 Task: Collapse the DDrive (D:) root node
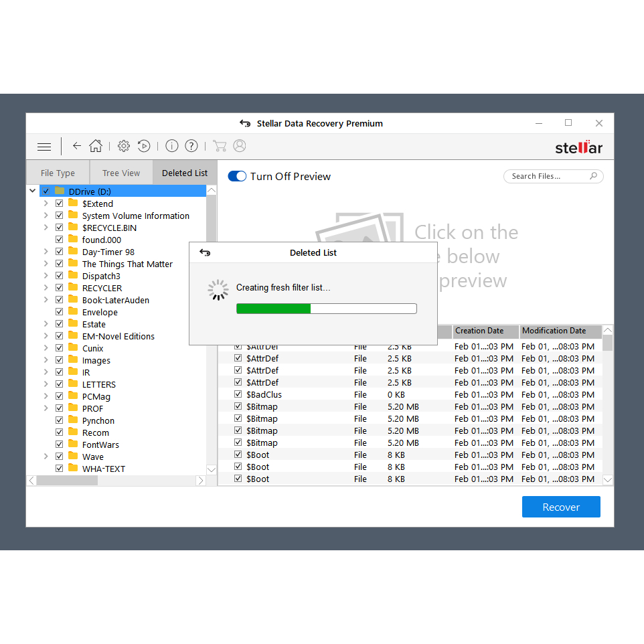tap(33, 191)
